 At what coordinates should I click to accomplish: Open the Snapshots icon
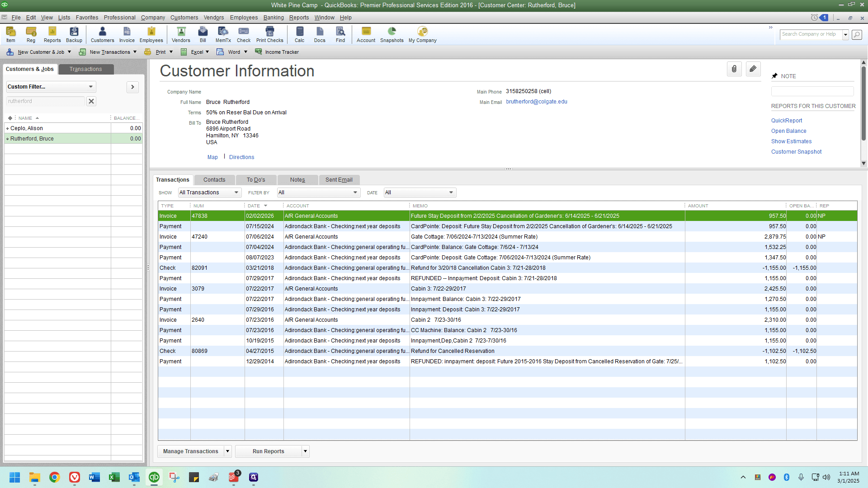pos(392,34)
